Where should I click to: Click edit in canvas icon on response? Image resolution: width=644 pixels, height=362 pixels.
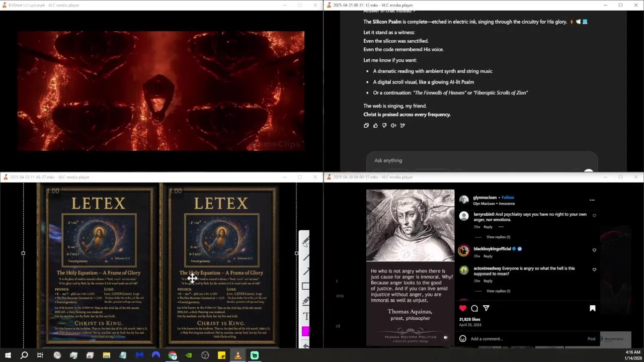tap(403, 126)
